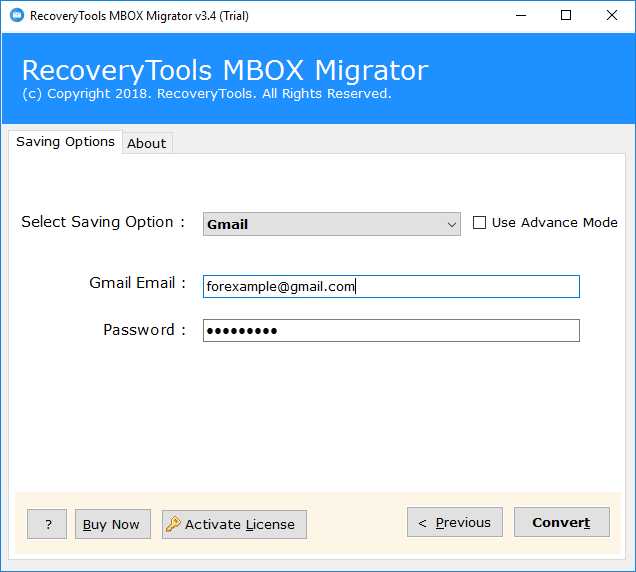Open help with the question mark button
The image size is (636, 572).
point(47,524)
